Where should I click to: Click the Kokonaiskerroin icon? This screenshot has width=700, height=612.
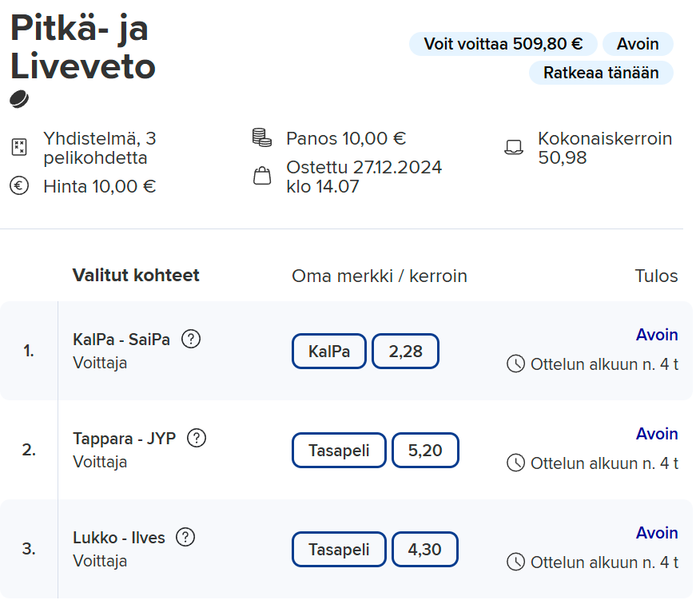pyautogui.click(x=514, y=147)
